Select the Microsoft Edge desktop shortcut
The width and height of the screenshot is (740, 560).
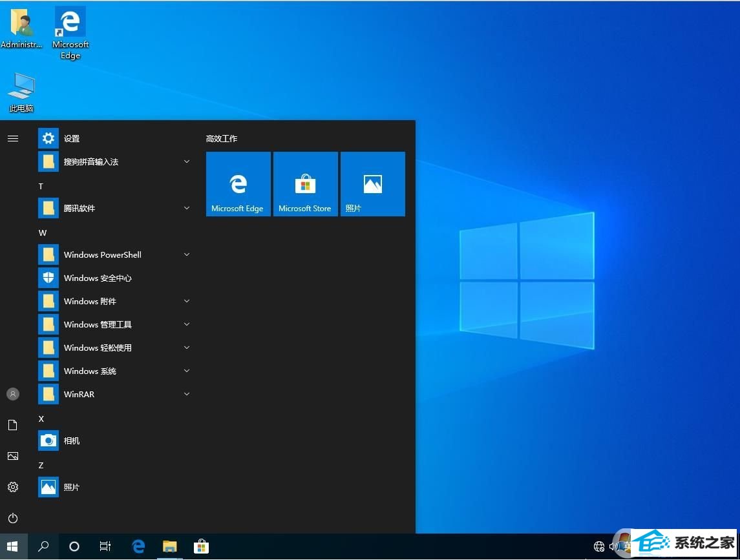point(70,32)
